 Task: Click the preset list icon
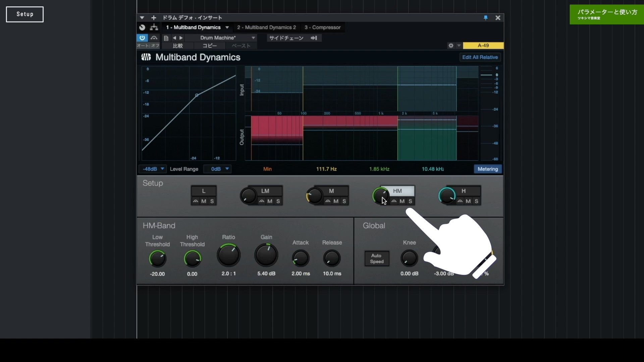coord(166,38)
